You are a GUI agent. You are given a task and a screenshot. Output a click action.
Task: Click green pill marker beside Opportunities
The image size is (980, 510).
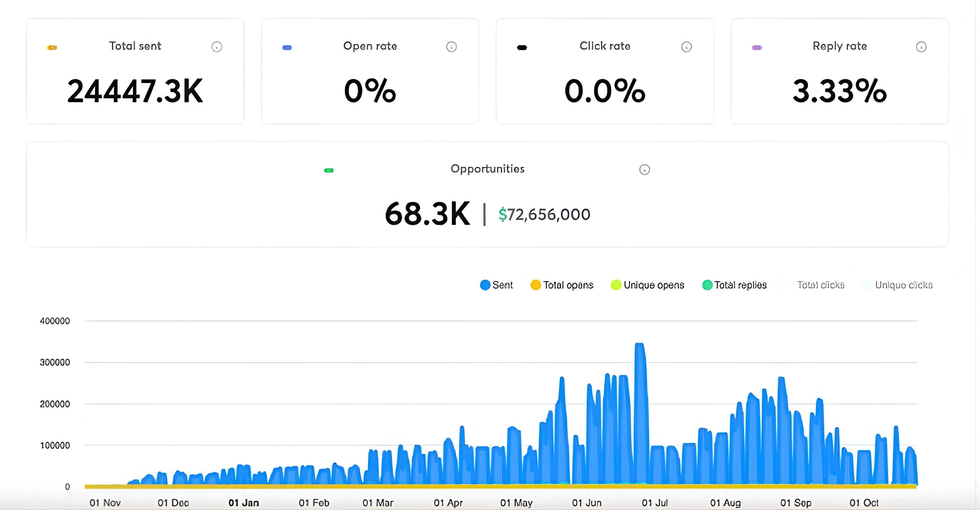329,170
